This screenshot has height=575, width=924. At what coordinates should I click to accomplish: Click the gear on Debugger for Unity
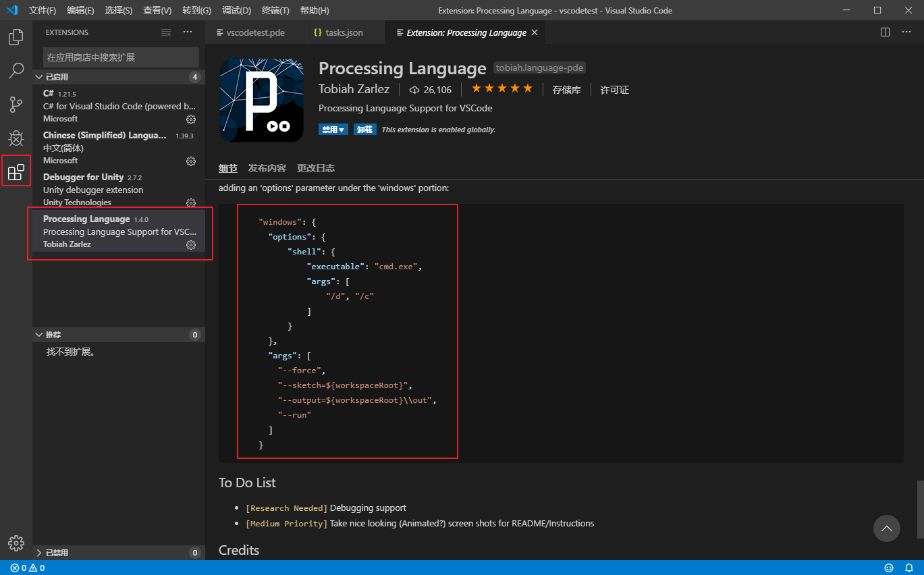190,202
